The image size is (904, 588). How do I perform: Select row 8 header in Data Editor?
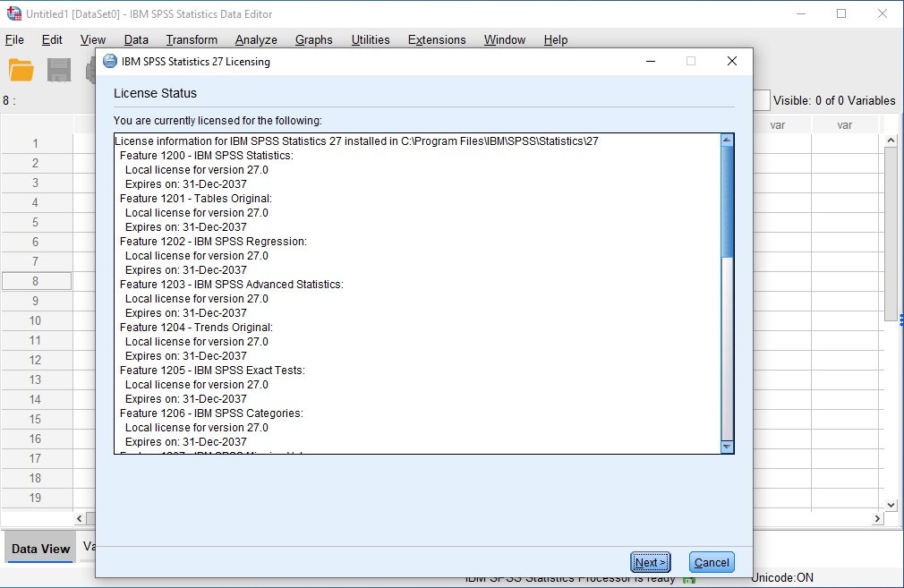(x=36, y=281)
